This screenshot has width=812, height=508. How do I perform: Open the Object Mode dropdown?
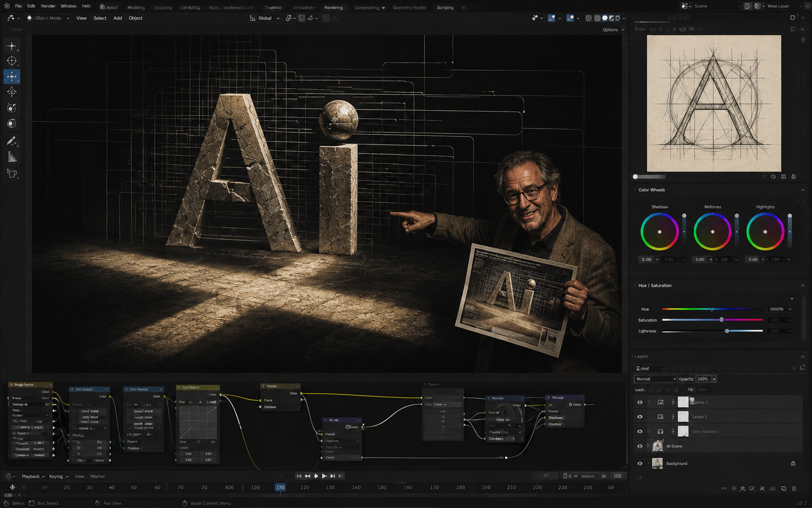click(48, 18)
